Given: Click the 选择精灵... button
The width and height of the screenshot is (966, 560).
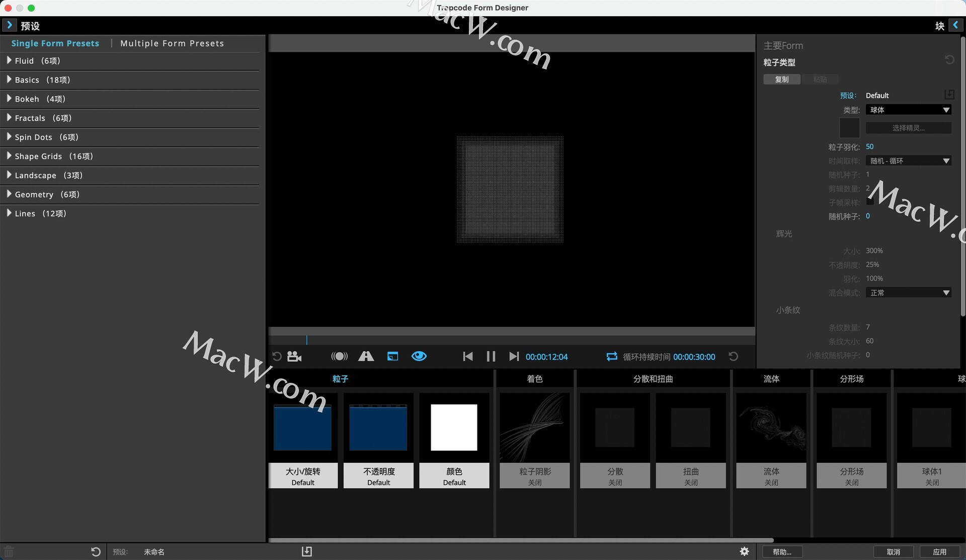Looking at the screenshot, I should (x=909, y=128).
